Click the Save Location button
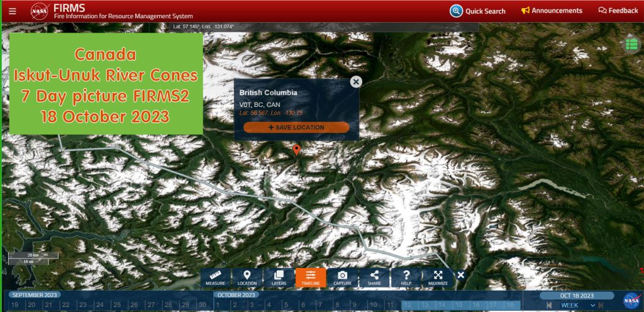This screenshot has height=312, width=644. coord(296,127)
